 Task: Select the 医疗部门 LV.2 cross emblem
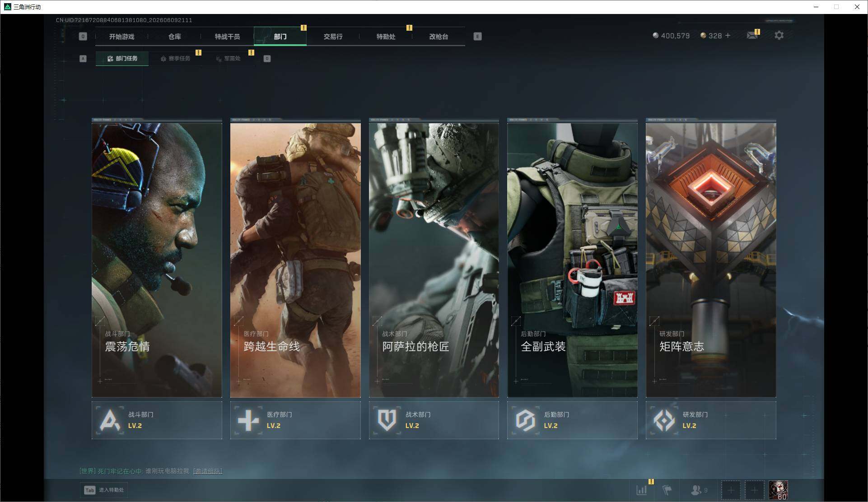(x=249, y=420)
